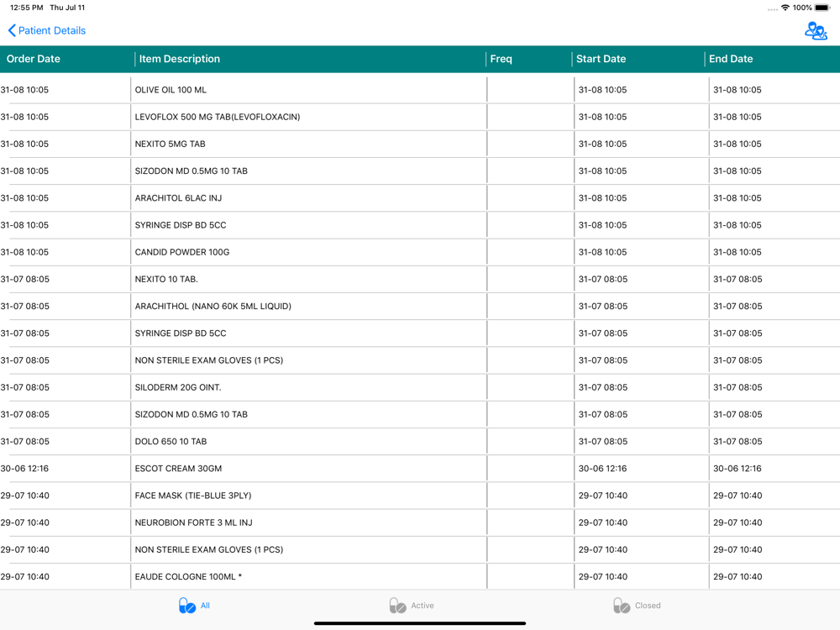This screenshot has width=840, height=630.
Task: Select the EAUDE COLOGNE 100ML * item
Action: tap(188, 577)
